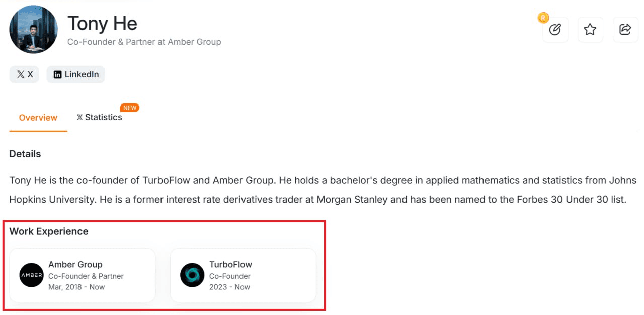Click the share profile icon
Image resolution: width=644 pixels, height=315 pixels.
coord(625,30)
